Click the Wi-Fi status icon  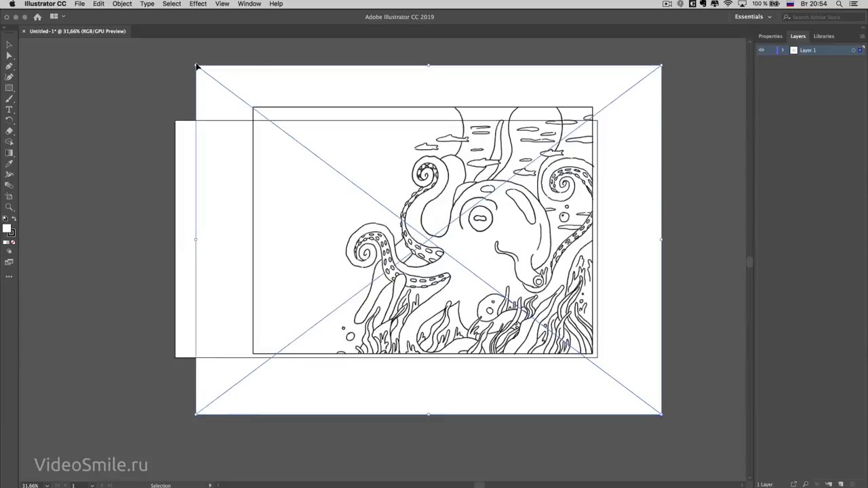(728, 4)
